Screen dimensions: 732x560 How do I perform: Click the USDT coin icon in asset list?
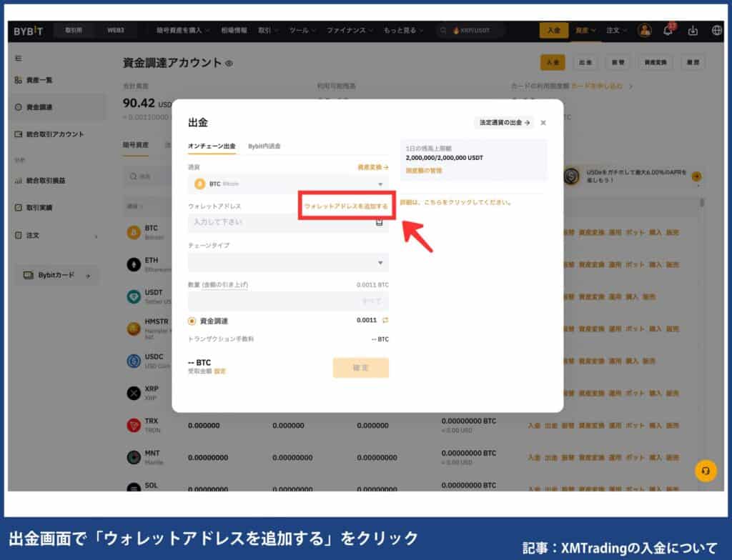(134, 296)
